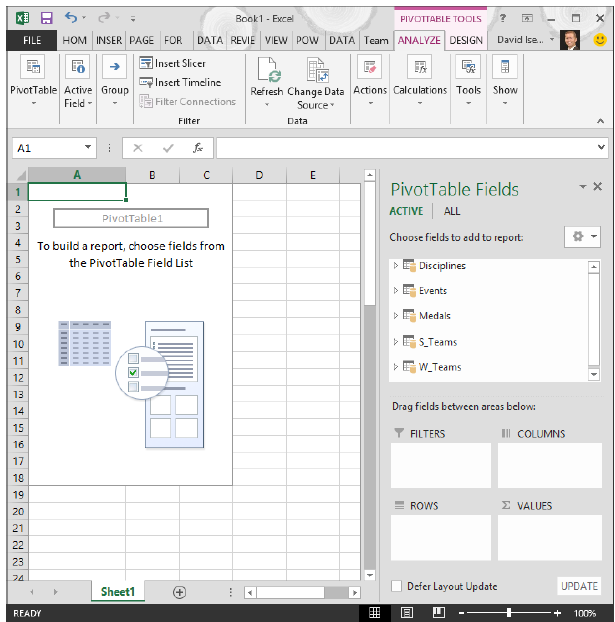Switch to the HOME tab
This screenshot has height=622, width=615.
click(74, 40)
